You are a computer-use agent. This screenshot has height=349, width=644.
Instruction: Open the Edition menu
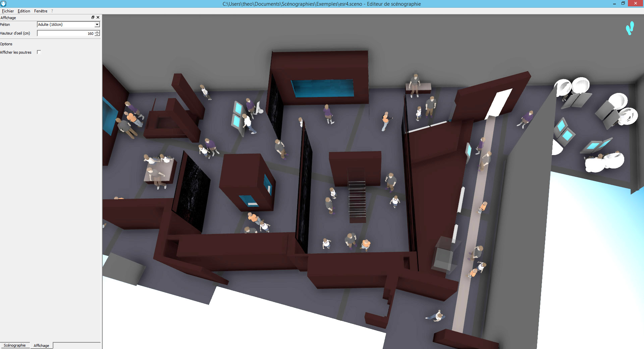click(x=24, y=11)
